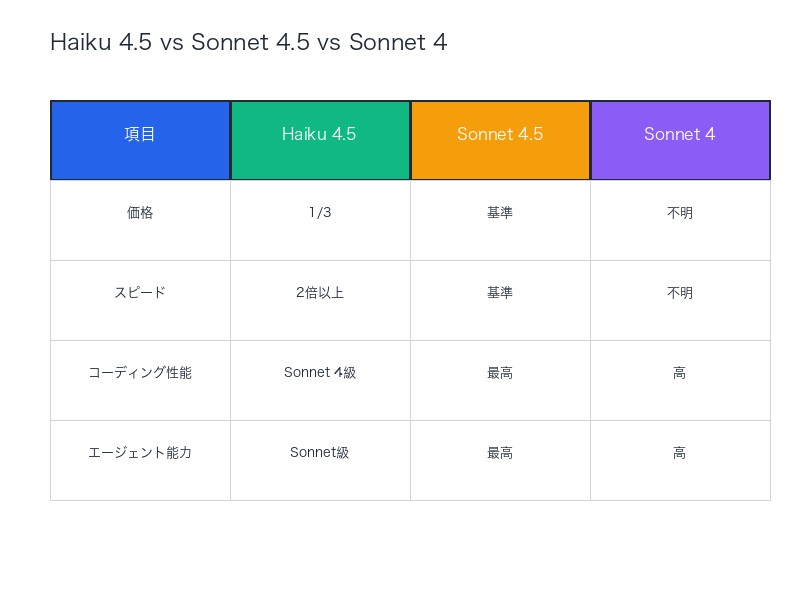Select 最高 in the コーディング性能 row
This screenshot has width=800, height=600.
[x=500, y=373]
